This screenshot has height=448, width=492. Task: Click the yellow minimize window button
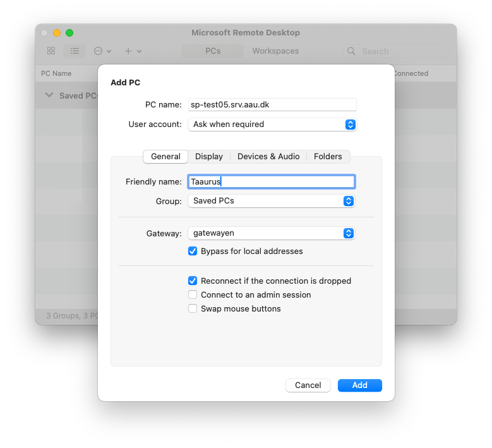[x=57, y=33]
